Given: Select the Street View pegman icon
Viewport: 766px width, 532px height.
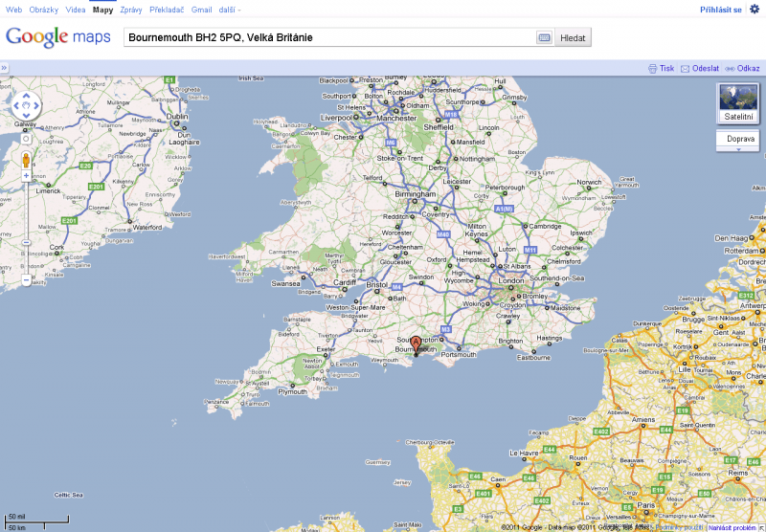Looking at the screenshot, I should pyautogui.click(x=26, y=160).
